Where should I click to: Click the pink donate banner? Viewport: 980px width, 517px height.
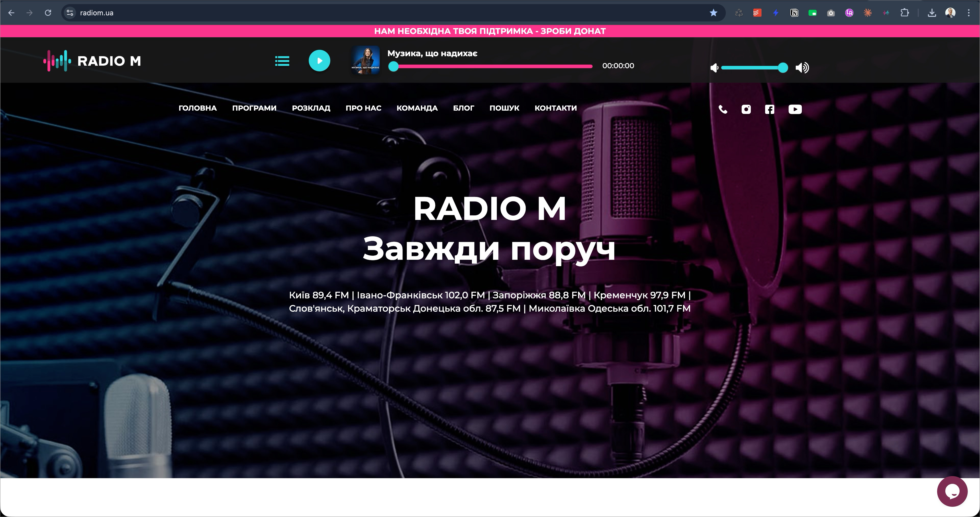[490, 31]
